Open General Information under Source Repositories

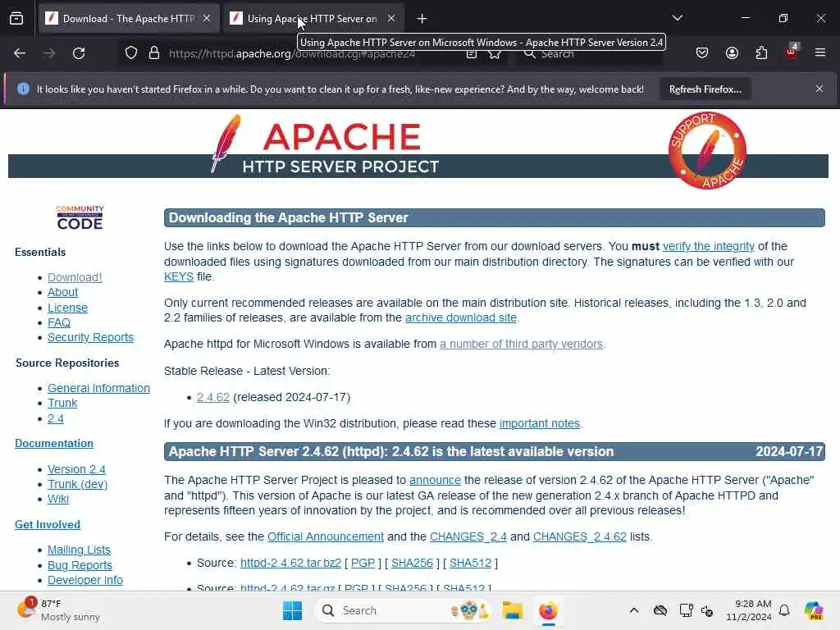click(98, 388)
